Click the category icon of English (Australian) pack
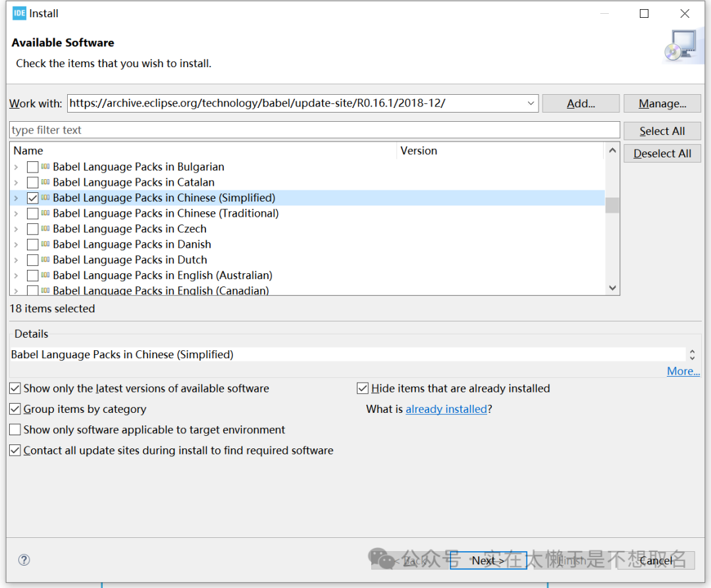Screen dimensions: 711x588 45,275
